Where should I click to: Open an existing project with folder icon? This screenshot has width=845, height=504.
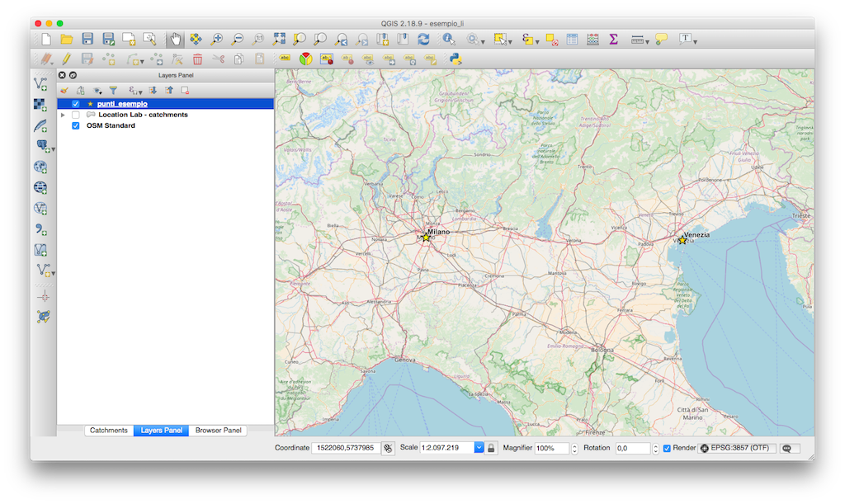66,39
